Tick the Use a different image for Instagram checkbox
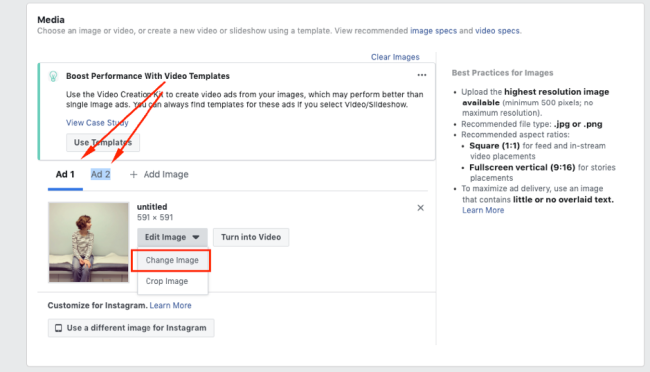This screenshot has width=650, height=372. coord(58,328)
